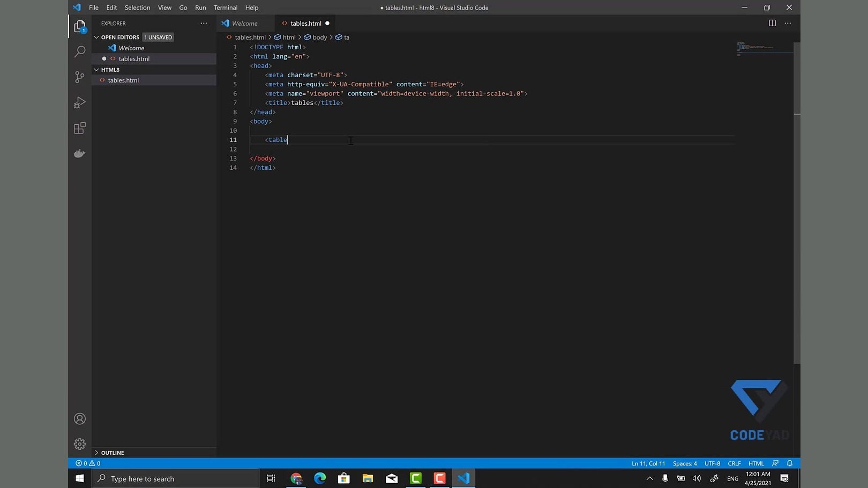Open the Extensions view

click(79, 128)
